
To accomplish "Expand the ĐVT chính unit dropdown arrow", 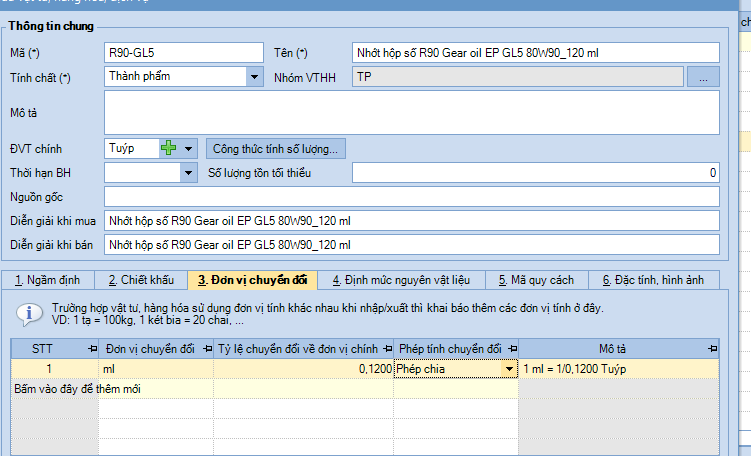I will [188, 148].
